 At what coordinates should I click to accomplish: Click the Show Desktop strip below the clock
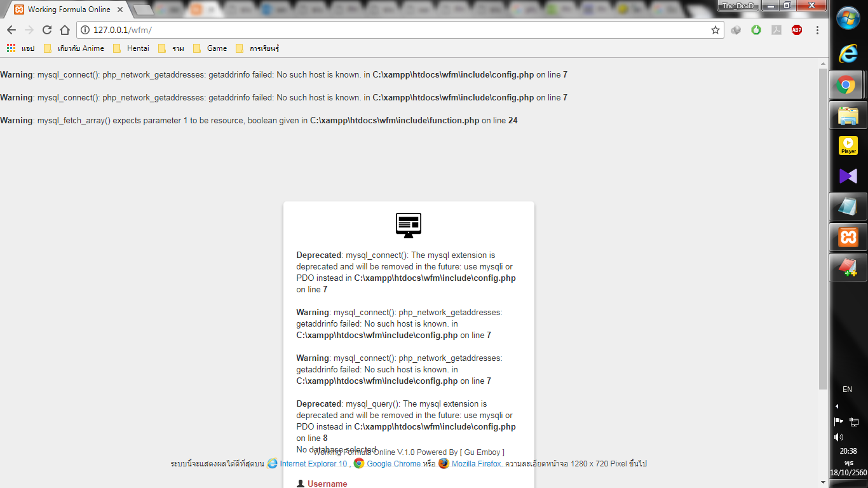tap(848, 484)
